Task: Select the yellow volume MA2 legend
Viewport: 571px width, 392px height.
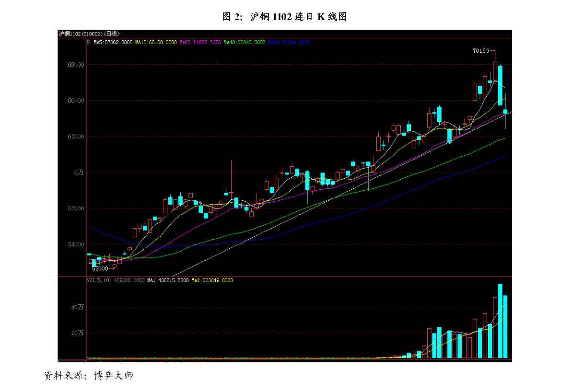Action: pyautogui.click(x=212, y=280)
